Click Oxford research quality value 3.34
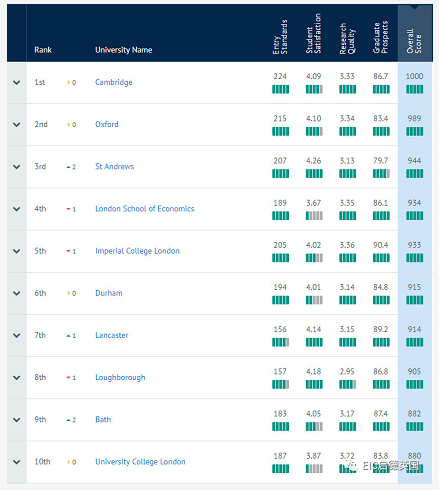439x490 pixels. 347,118
